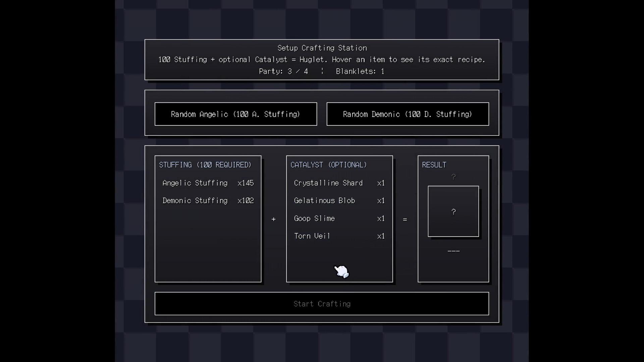
Task: Click the result preview question-mark box
Action: [x=453, y=212]
